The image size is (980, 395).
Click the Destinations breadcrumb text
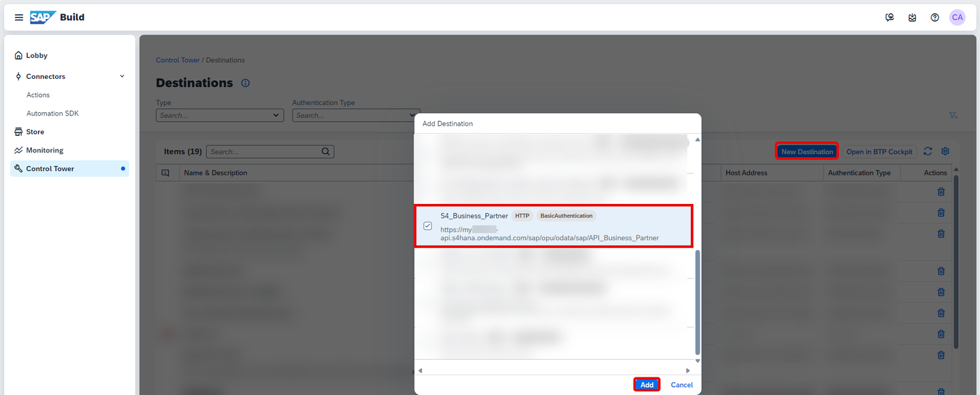(225, 61)
